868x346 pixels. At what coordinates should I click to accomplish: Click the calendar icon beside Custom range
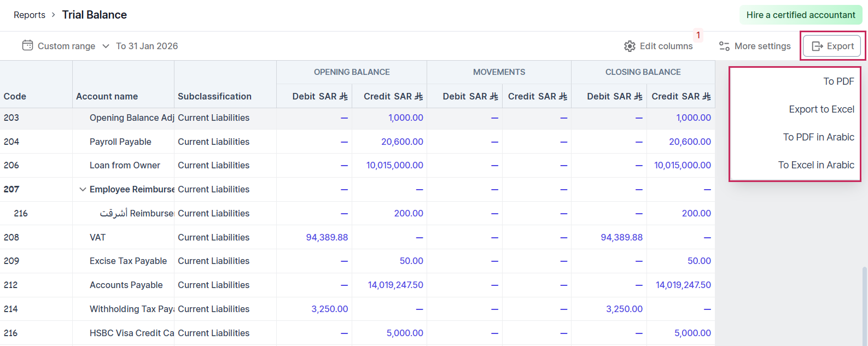click(27, 46)
